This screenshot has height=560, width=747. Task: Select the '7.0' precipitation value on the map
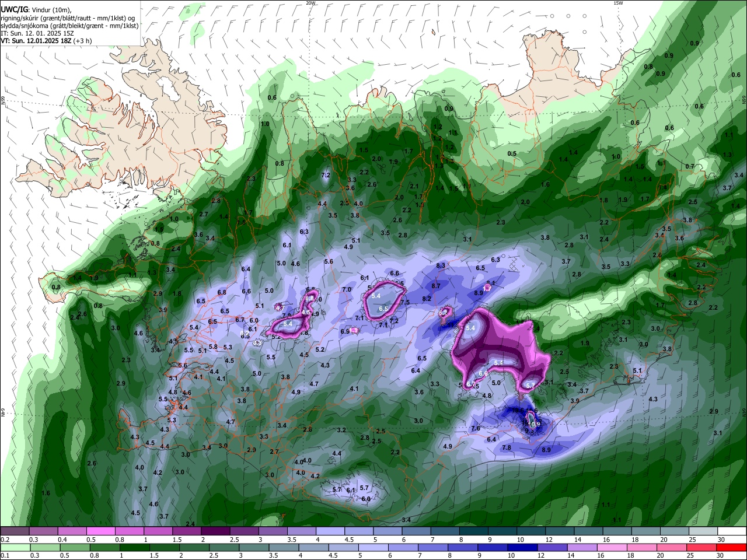coord(346,289)
